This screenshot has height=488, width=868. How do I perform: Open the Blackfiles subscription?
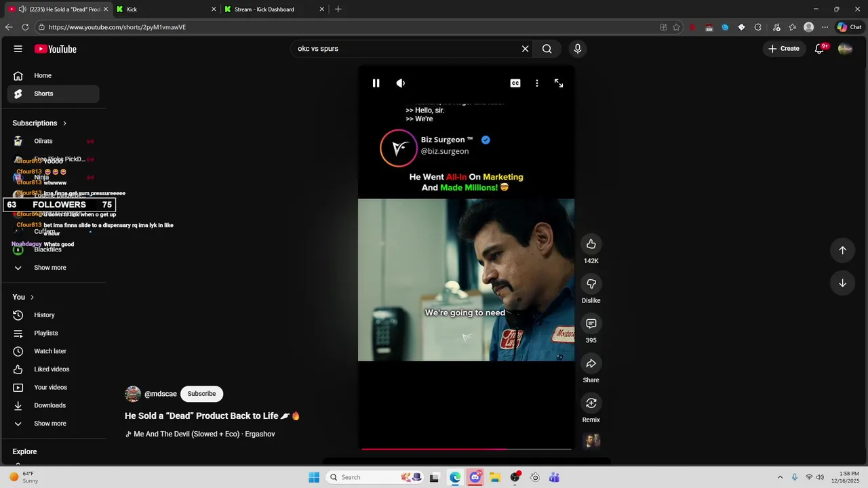[53, 249]
